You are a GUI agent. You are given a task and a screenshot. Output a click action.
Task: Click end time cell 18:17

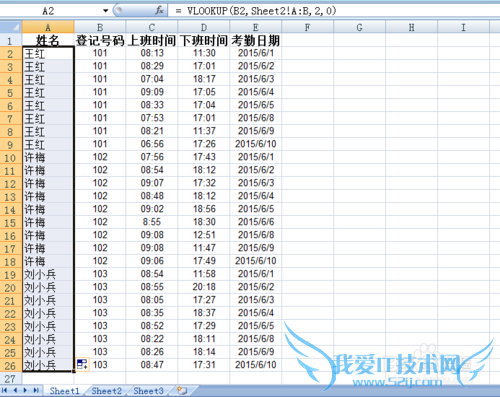point(204,79)
